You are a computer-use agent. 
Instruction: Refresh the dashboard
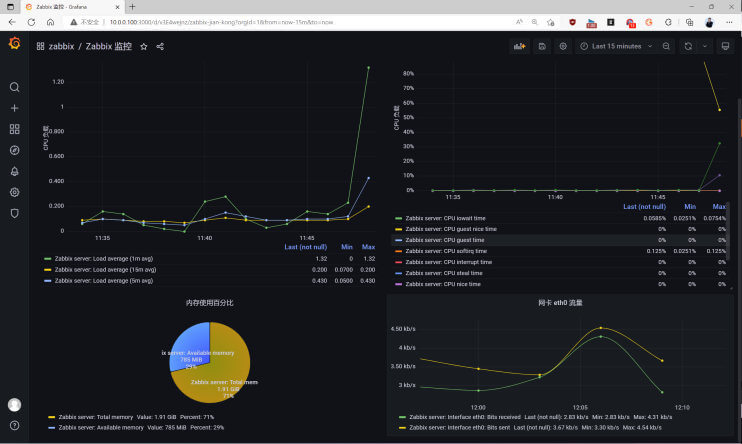point(688,46)
